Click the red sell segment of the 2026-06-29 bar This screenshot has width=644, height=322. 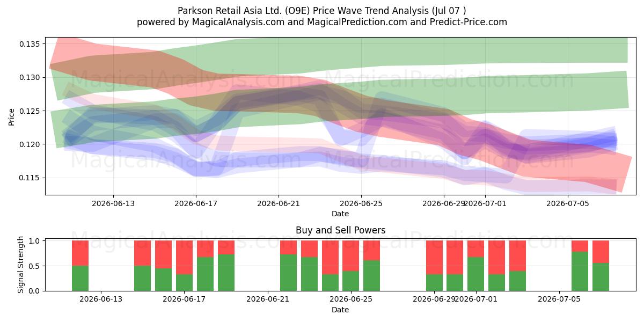click(434, 258)
